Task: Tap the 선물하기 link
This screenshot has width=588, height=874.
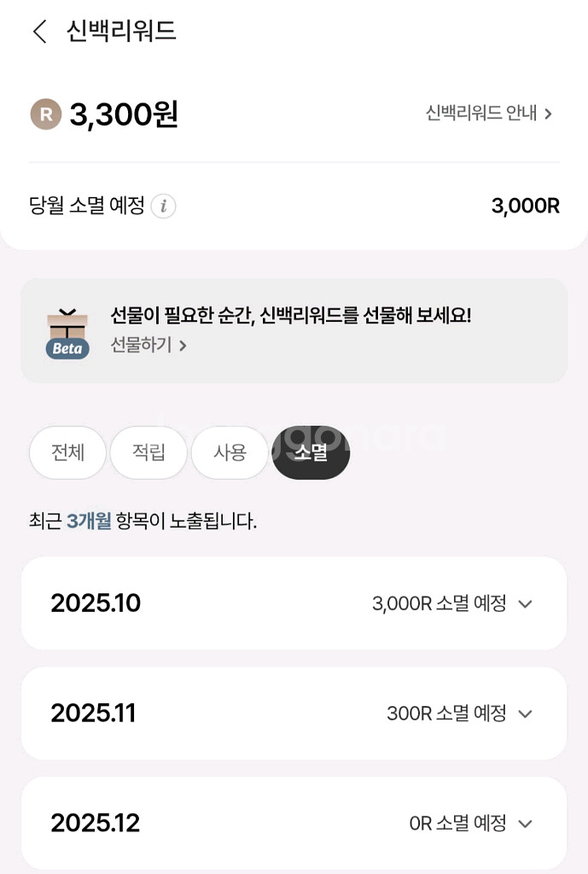Action: 142,346
